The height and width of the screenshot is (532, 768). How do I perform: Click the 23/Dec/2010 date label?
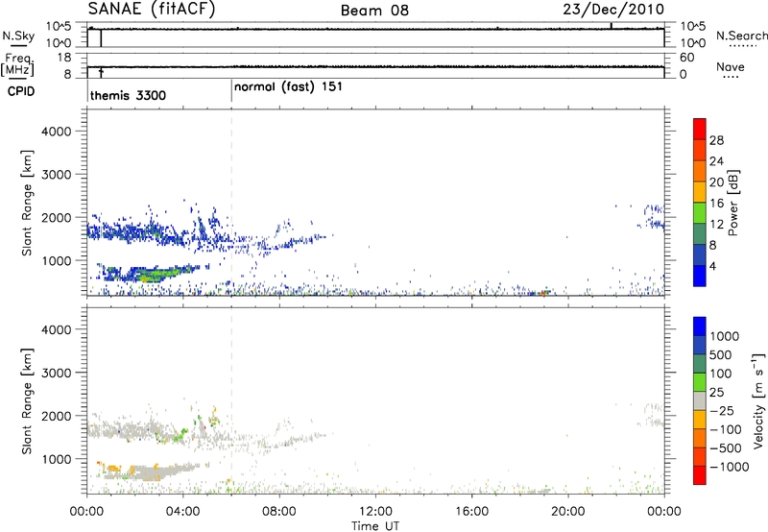tap(613, 10)
